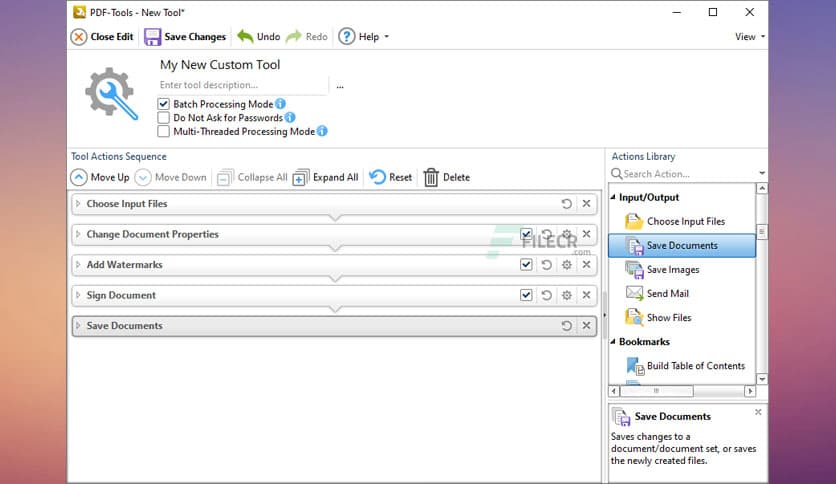Expand the Choose Input Files action
This screenshot has width=836, height=484.
[x=78, y=204]
